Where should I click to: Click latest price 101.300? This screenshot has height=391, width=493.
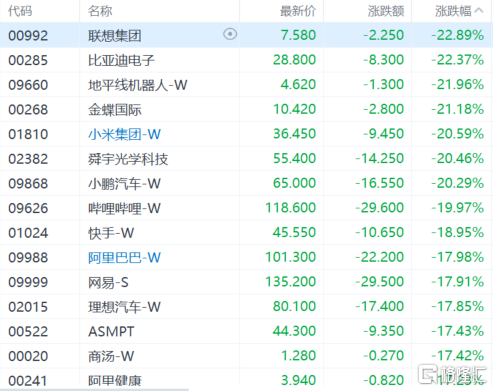click(291, 257)
